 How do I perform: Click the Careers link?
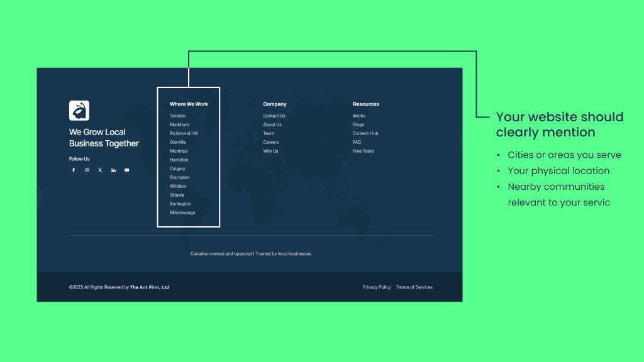pos(270,142)
